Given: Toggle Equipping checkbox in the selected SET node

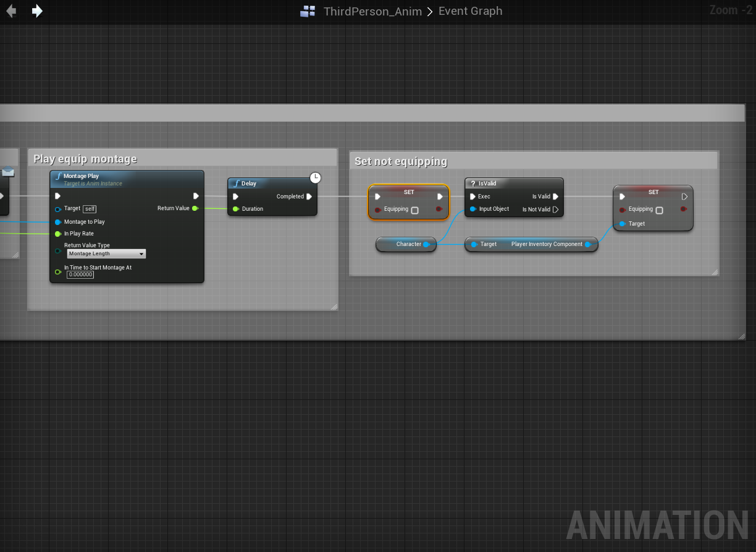Looking at the screenshot, I should 414,210.
